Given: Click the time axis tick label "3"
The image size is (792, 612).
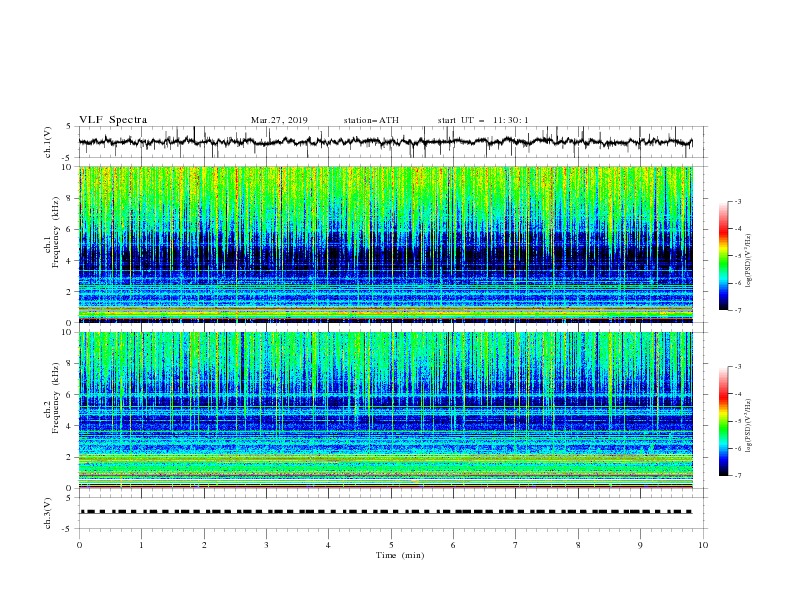Looking at the screenshot, I should (266, 545).
